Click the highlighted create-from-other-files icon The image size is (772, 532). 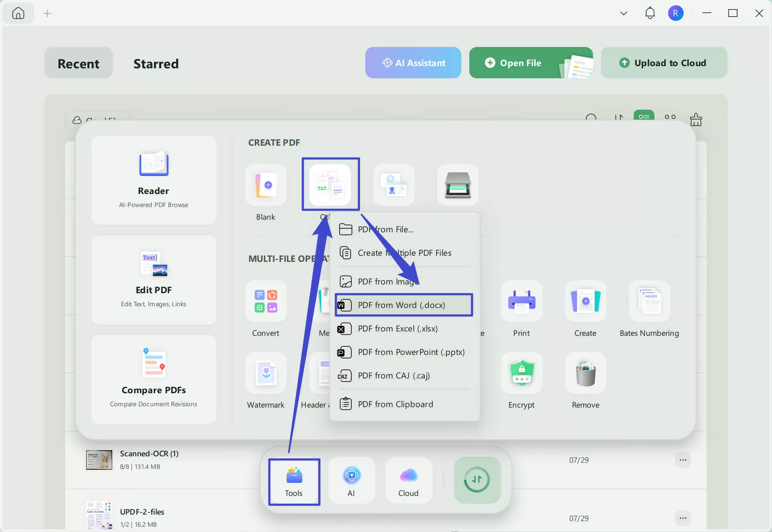[330, 184]
